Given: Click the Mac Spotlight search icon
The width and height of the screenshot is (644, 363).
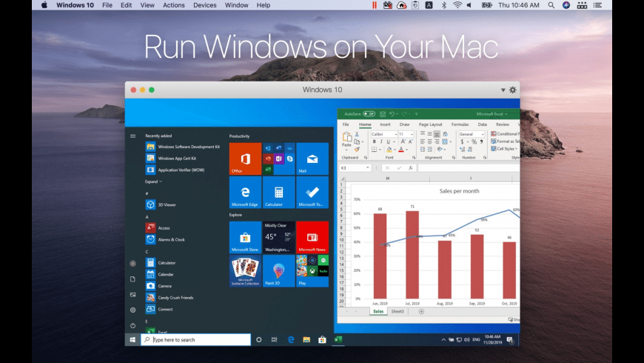Looking at the screenshot, I should click(x=551, y=5).
